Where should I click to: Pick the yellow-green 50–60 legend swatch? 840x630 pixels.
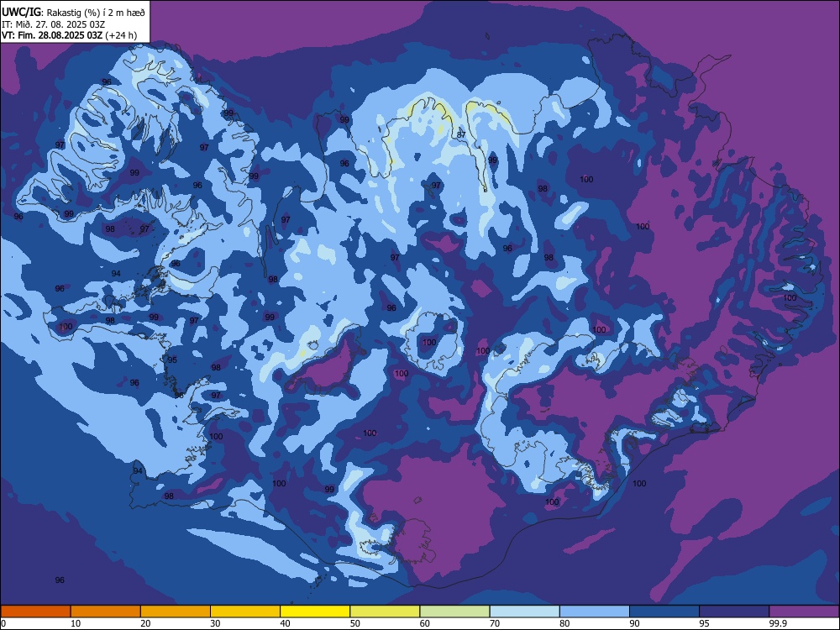pos(385,612)
